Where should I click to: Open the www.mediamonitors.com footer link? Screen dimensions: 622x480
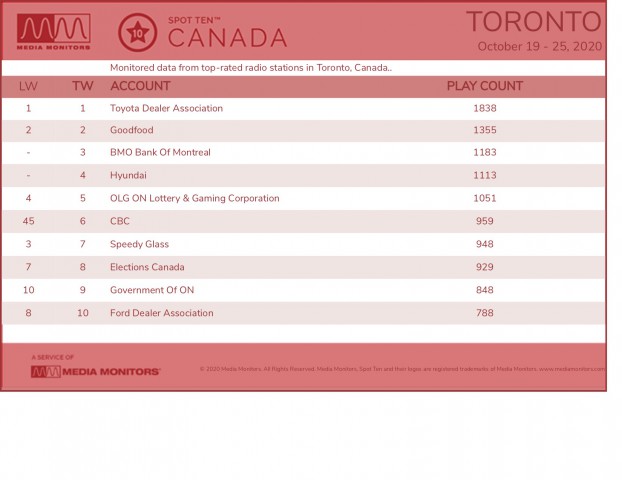(x=572, y=369)
